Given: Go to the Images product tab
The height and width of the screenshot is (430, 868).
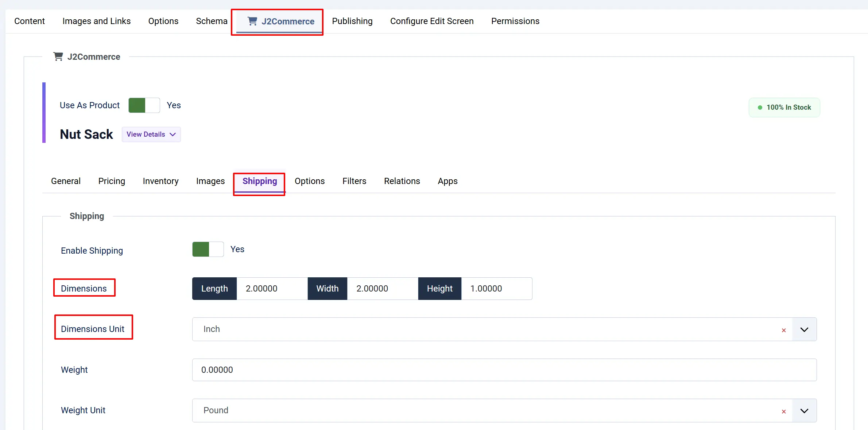Looking at the screenshot, I should pyautogui.click(x=210, y=181).
